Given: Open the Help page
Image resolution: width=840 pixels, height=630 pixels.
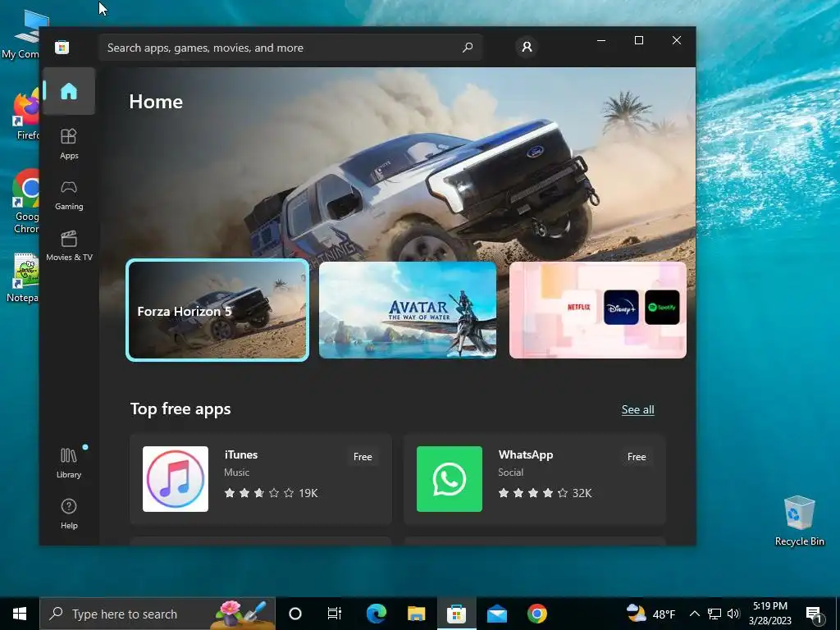Looking at the screenshot, I should coord(69,514).
